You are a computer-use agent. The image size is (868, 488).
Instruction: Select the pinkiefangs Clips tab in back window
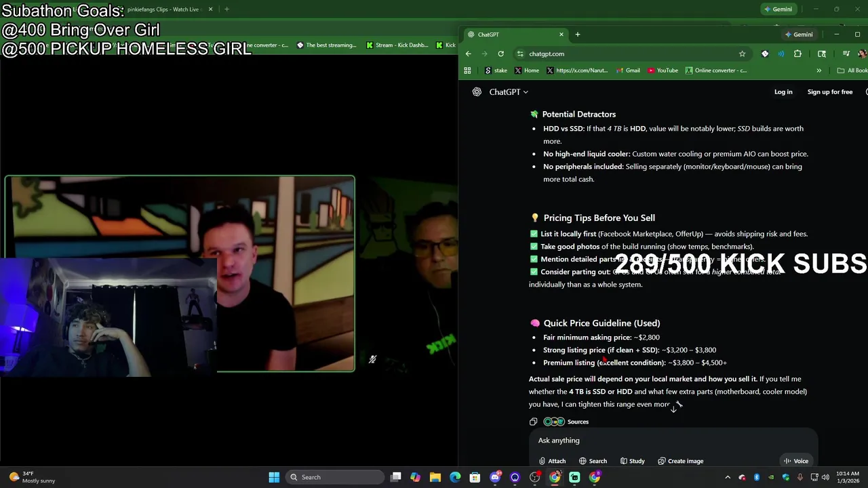163,9
